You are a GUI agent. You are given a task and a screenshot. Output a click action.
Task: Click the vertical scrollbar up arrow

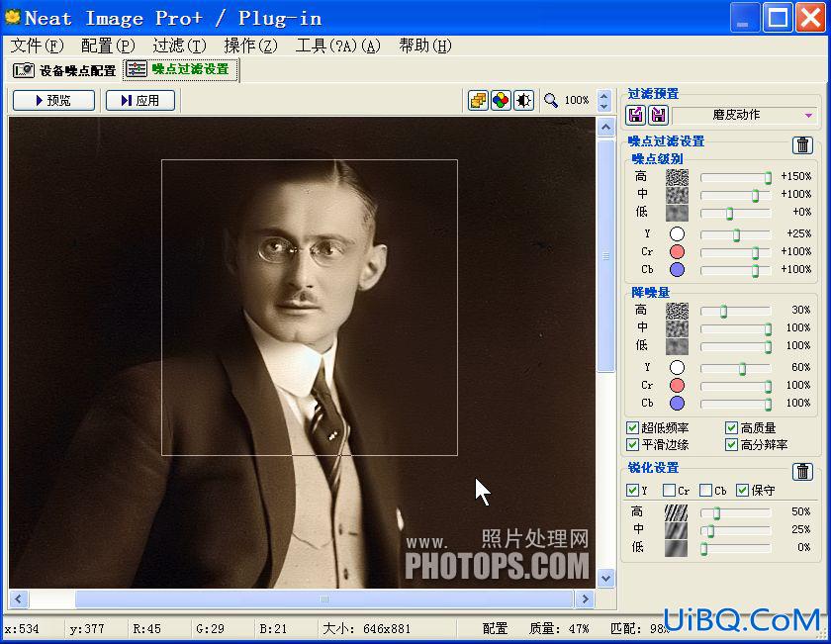point(606,127)
